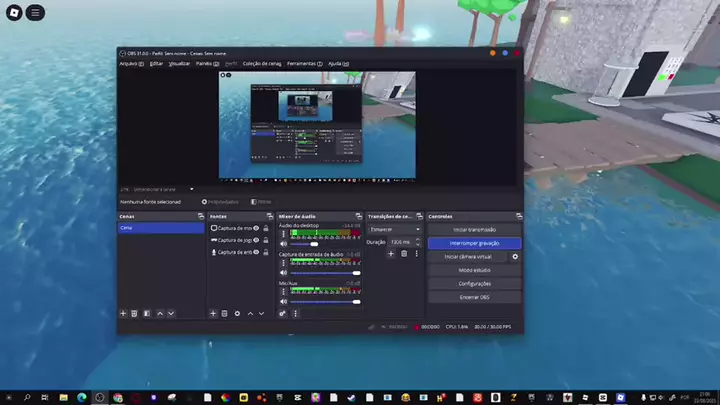This screenshot has height=405, width=720.
Task: Adjust the Duração spinner arrows
Action: (x=419, y=242)
